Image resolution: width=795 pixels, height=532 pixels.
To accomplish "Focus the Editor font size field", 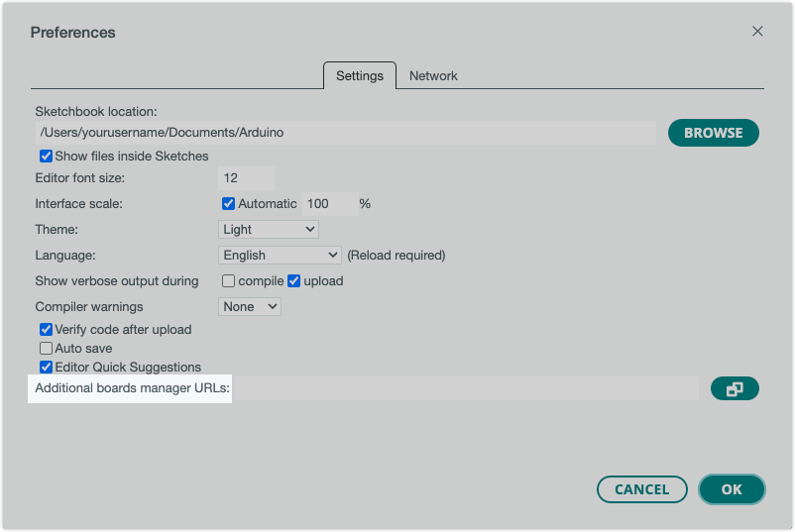I will pos(246,178).
